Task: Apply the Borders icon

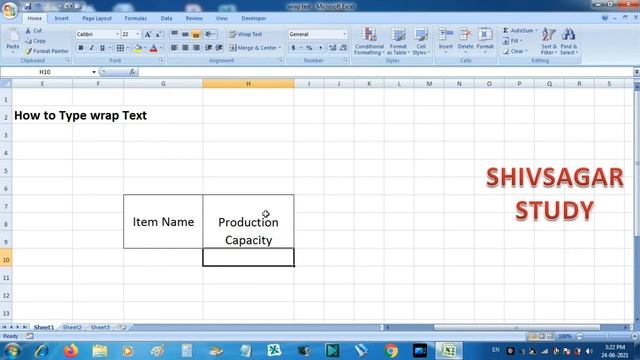Action: click(120, 48)
